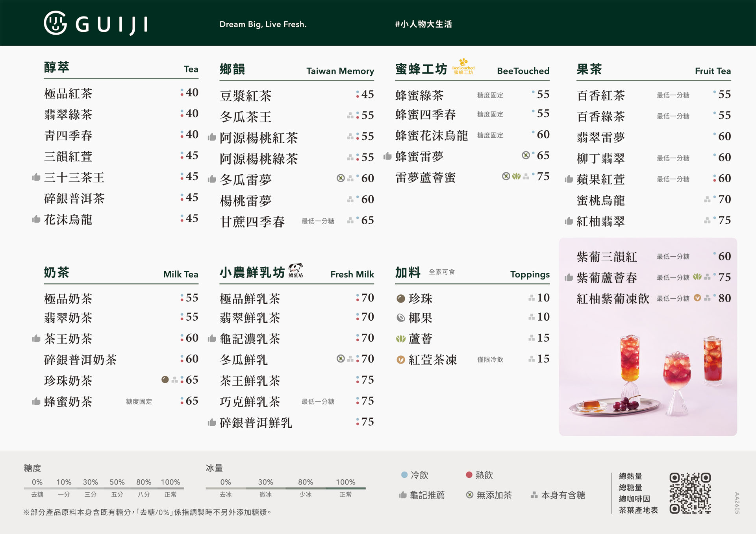
Task: Click the 80% 少冰 ice level marker
Action: pyautogui.click(x=306, y=488)
